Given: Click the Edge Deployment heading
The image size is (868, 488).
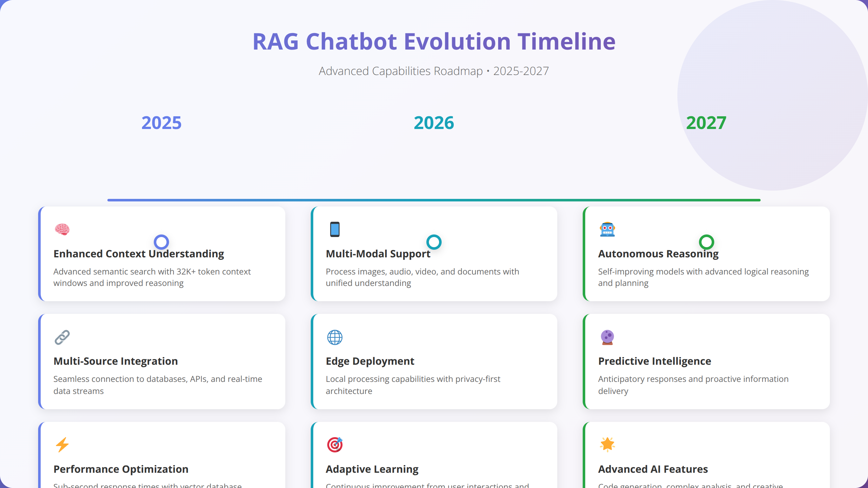Looking at the screenshot, I should click(370, 361).
